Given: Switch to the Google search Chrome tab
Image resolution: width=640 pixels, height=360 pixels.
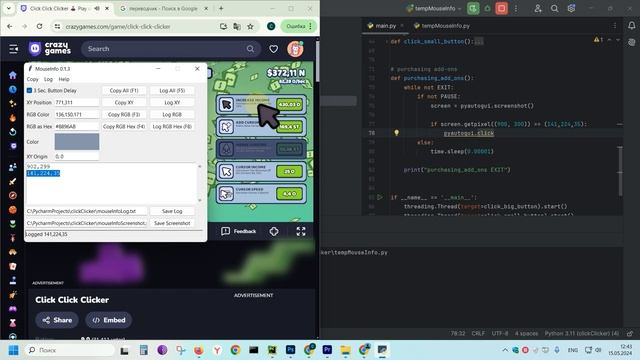Looking at the screenshot, I should (164, 8).
